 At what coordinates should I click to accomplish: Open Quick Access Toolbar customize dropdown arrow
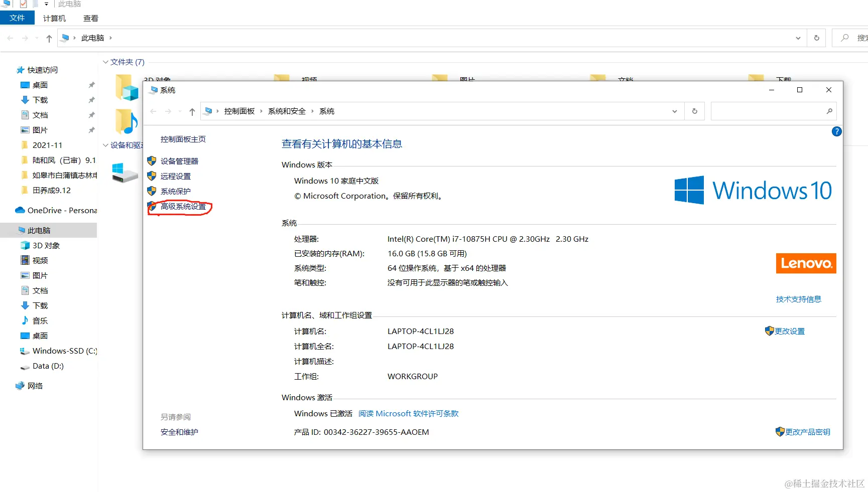[46, 4]
